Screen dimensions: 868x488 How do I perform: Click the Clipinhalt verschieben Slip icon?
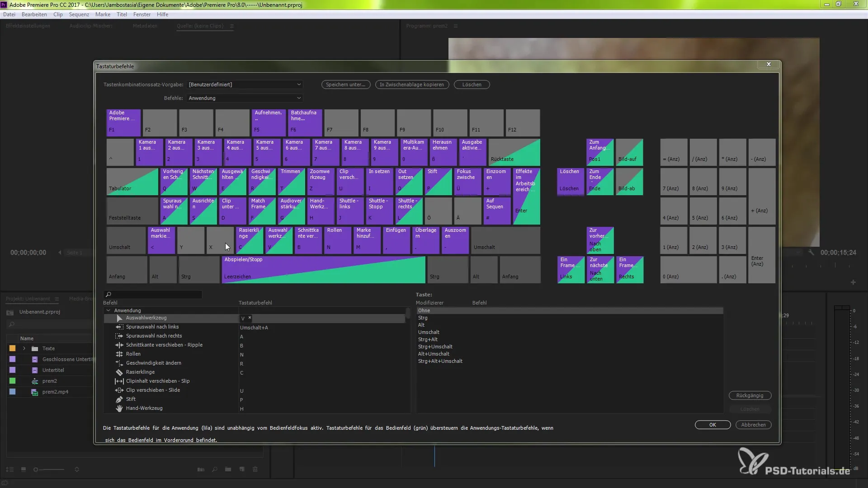(x=119, y=381)
